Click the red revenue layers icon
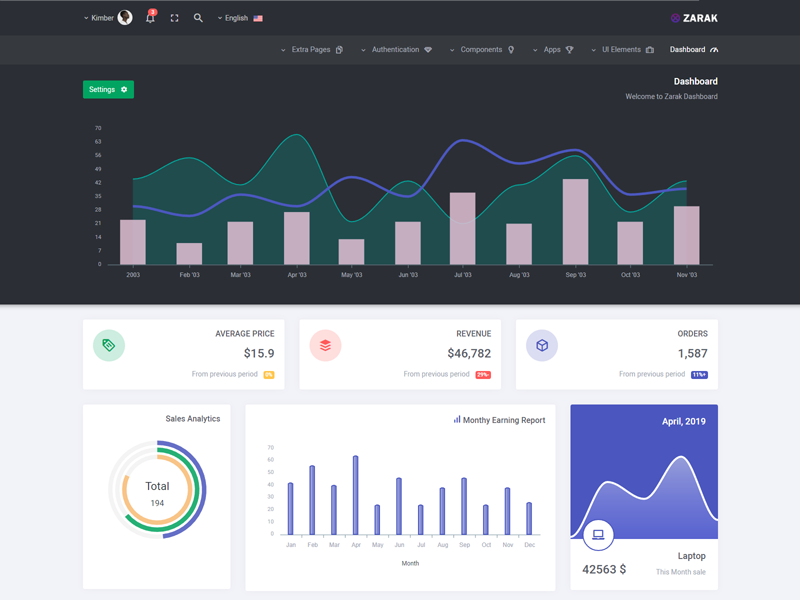 tap(325, 346)
